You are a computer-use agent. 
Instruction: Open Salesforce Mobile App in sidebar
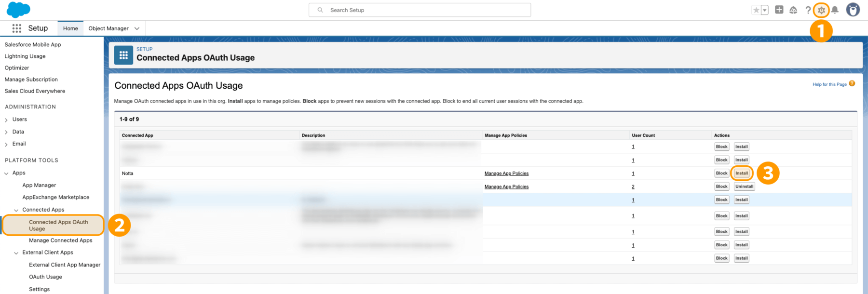pos(33,44)
